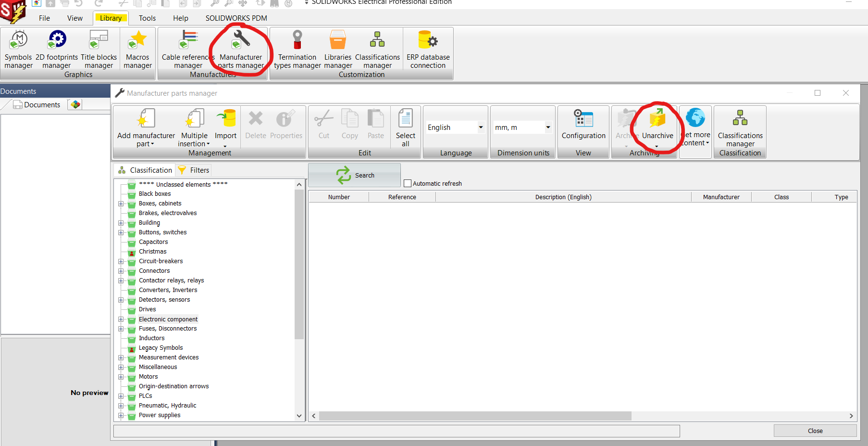Click the Delete part icon

click(x=256, y=125)
